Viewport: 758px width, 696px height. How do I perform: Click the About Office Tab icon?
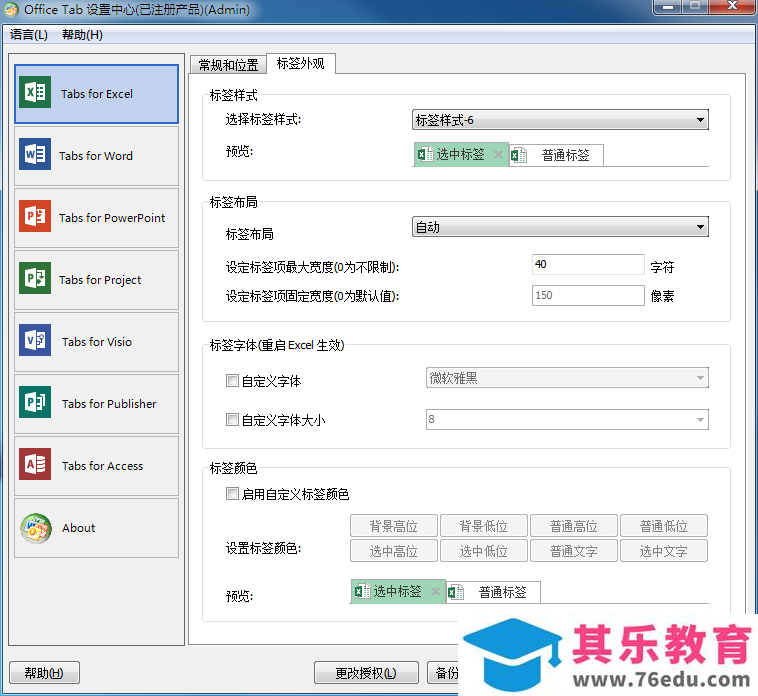tap(36, 528)
